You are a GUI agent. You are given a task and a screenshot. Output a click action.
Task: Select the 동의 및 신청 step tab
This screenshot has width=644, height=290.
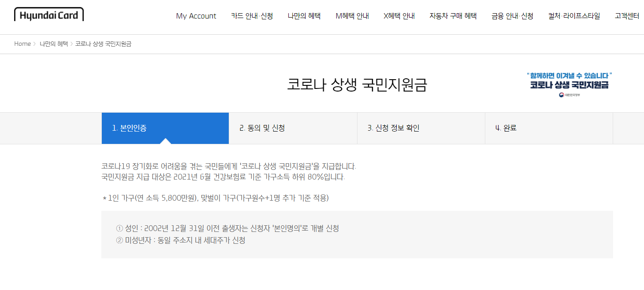point(293,128)
